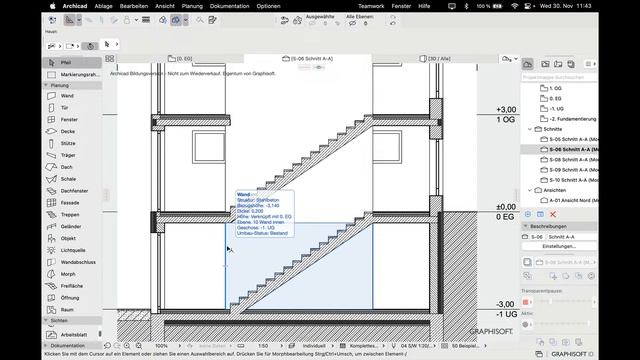Select the Treppen stair tool

point(72,214)
